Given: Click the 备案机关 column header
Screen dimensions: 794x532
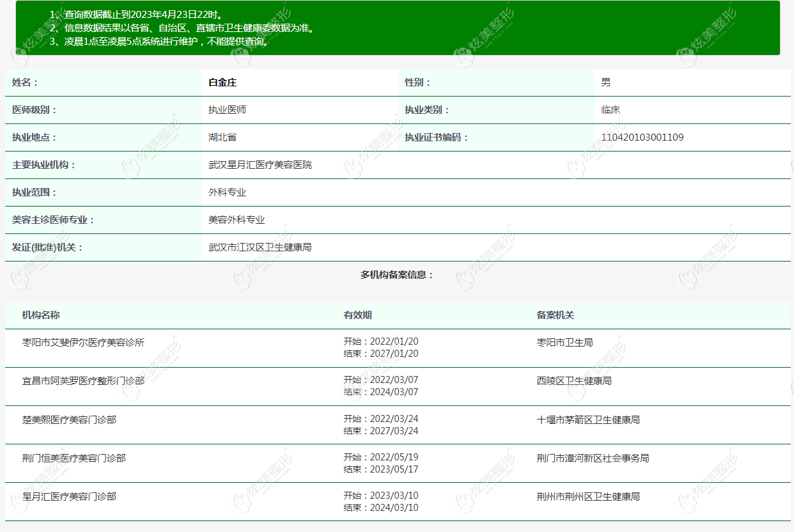Looking at the screenshot, I should tap(556, 315).
